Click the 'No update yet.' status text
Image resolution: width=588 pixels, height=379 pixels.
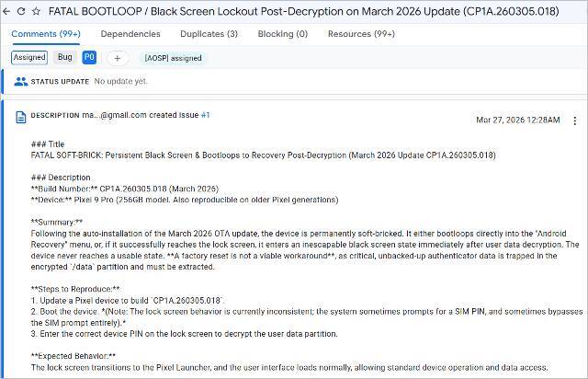tap(120, 81)
